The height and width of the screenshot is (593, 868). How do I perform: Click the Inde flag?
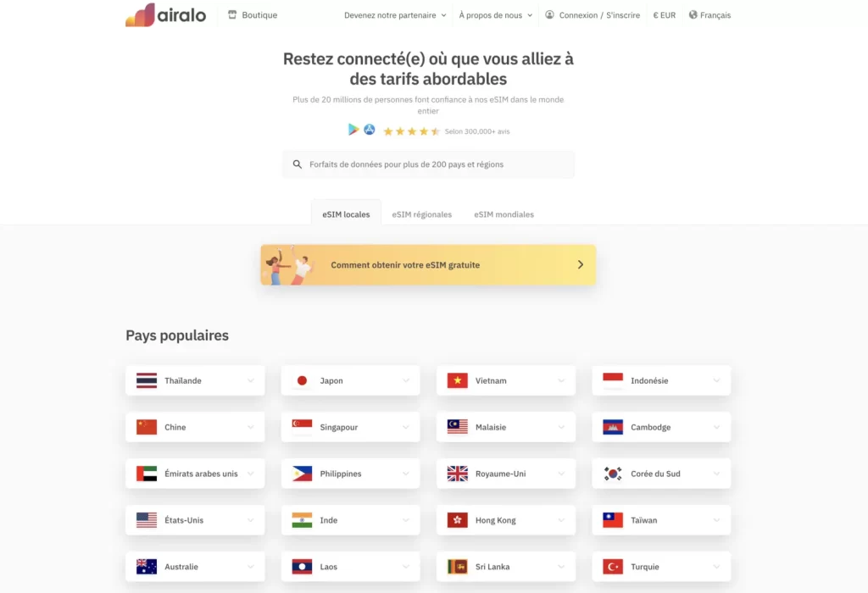[303, 520]
